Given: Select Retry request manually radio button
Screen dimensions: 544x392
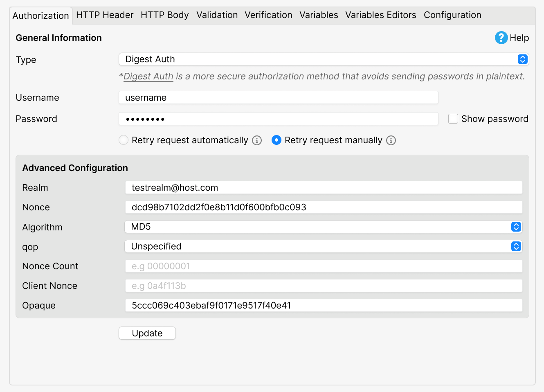Looking at the screenshot, I should tap(276, 140).
